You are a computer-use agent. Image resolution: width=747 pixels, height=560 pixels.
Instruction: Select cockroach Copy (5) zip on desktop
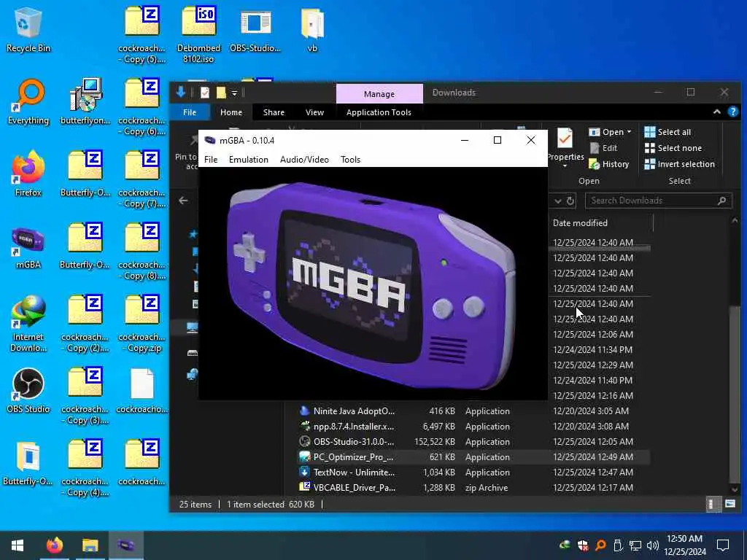click(x=142, y=35)
